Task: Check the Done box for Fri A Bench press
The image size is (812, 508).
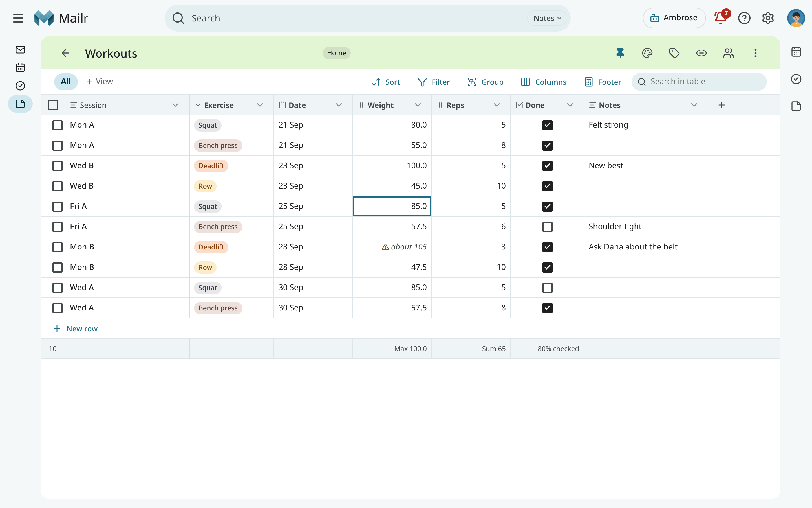Action: tap(547, 227)
